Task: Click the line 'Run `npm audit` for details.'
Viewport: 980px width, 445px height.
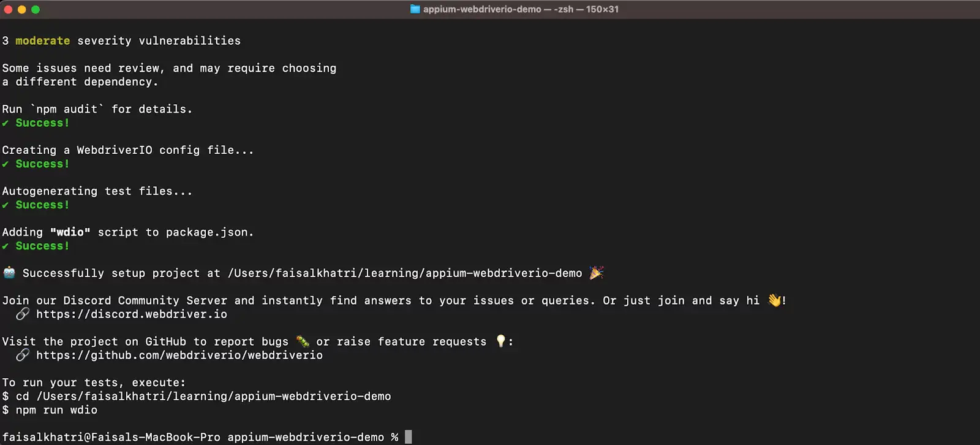Action: point(97,109)
